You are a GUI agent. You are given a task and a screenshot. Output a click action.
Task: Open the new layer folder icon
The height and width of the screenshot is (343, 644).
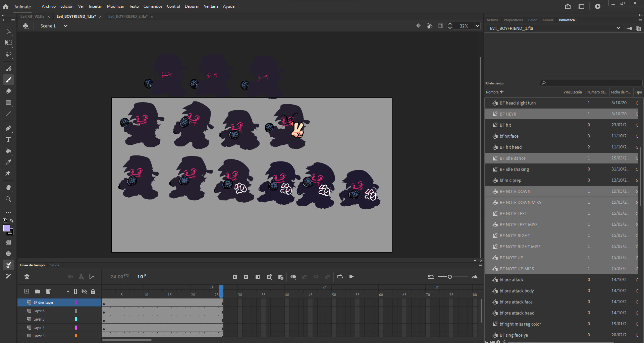coord(37,291)
